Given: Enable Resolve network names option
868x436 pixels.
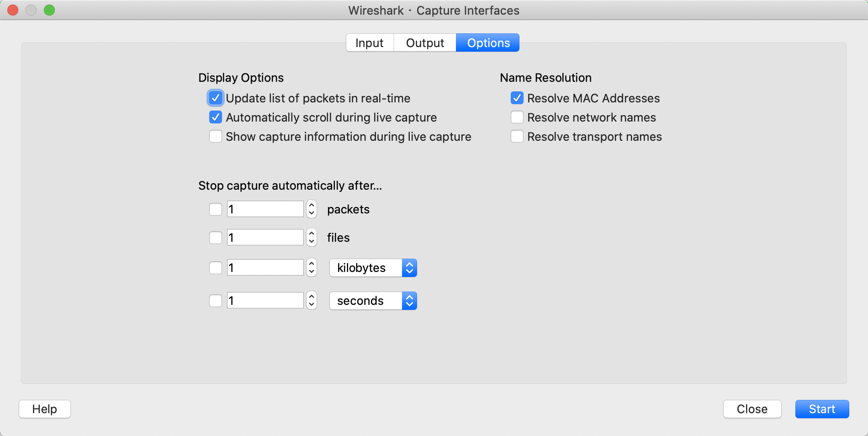Looking at the screenshot, I should 517,117.
